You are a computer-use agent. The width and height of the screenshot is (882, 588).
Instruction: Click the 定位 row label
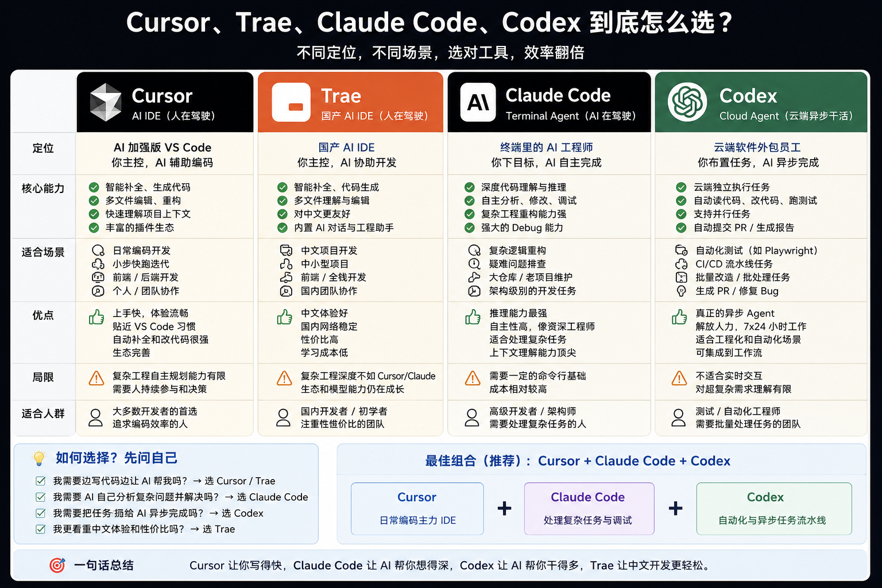43,148
